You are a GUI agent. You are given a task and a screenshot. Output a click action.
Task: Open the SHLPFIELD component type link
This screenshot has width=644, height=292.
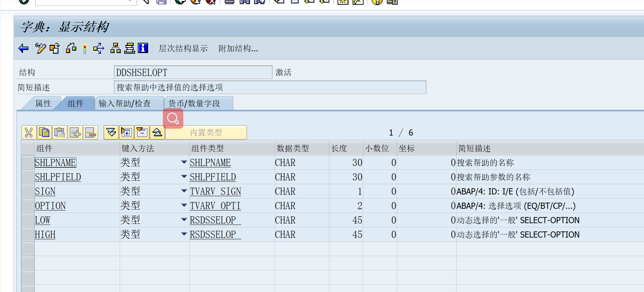tap(213, 177)
